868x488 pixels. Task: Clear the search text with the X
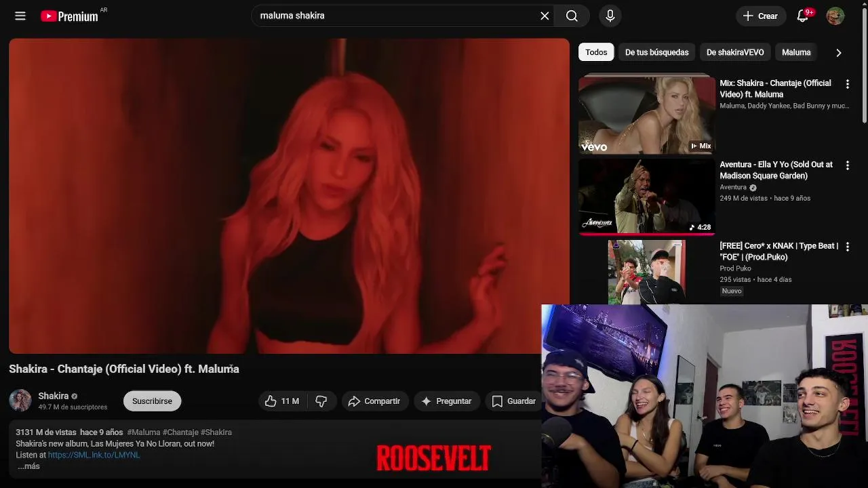(545, 16)
